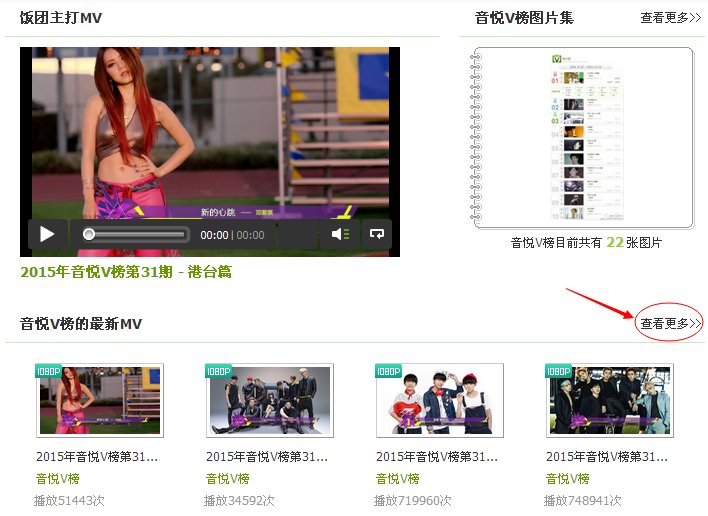
Task: Click the title of the MV with 719960 plays
Action: [437, 456]
